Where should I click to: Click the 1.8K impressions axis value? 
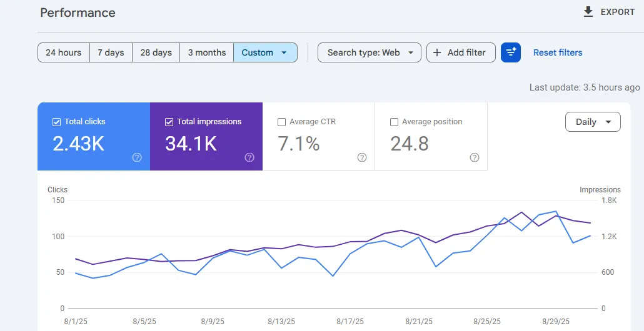(610, 200)
